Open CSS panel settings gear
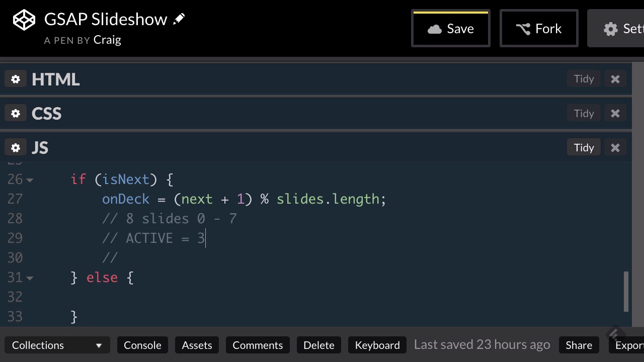This screenshot has height=362, width=644. (16, 113)
